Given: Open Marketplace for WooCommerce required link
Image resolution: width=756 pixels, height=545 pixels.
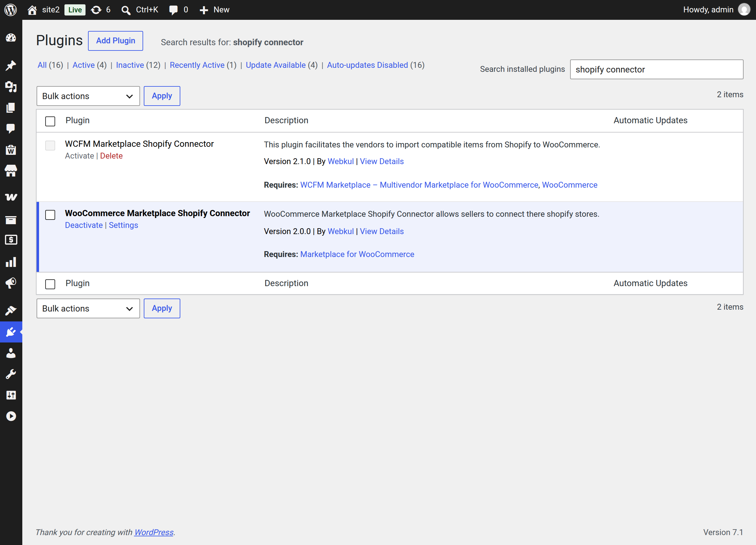Looking at the screenshot, I should (357, 254).
